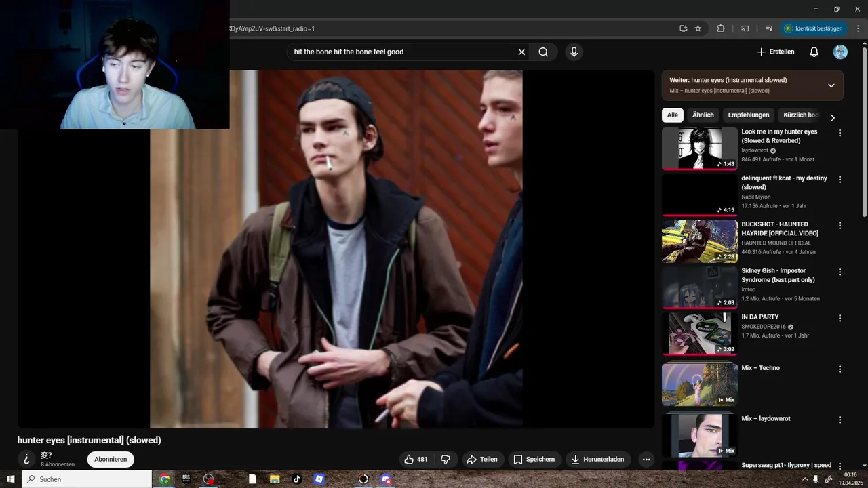Bookmark this page with star icon

pos(698,28)
